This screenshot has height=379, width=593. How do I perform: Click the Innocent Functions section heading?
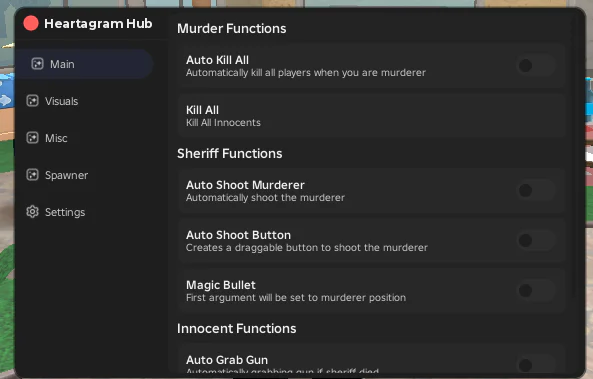(236, 328)
